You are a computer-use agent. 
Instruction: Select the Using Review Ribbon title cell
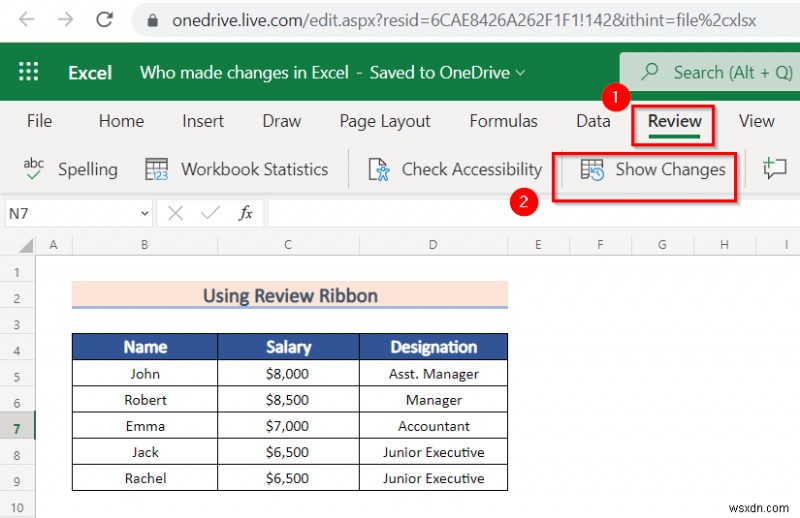tap(290, 295)
